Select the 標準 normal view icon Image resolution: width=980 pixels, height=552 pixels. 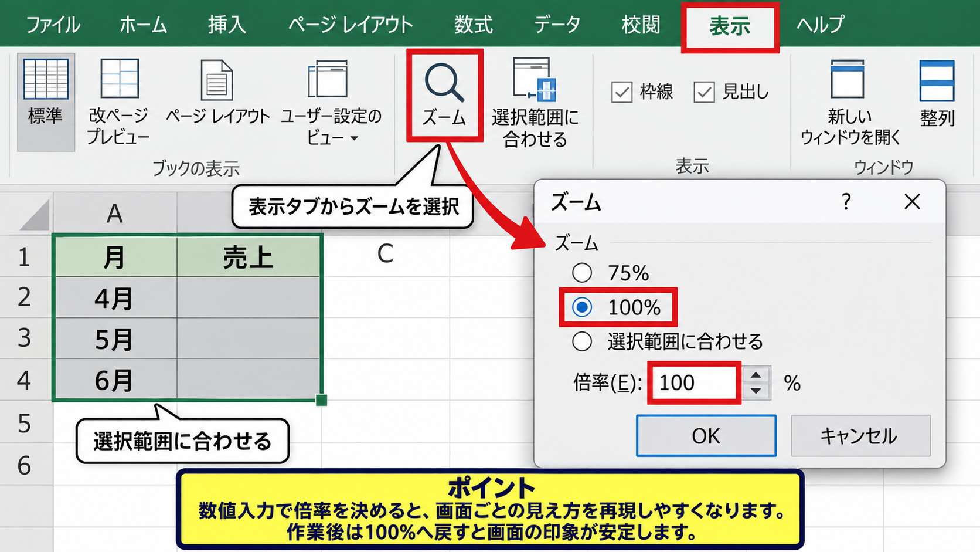click(x=46, y=79)
